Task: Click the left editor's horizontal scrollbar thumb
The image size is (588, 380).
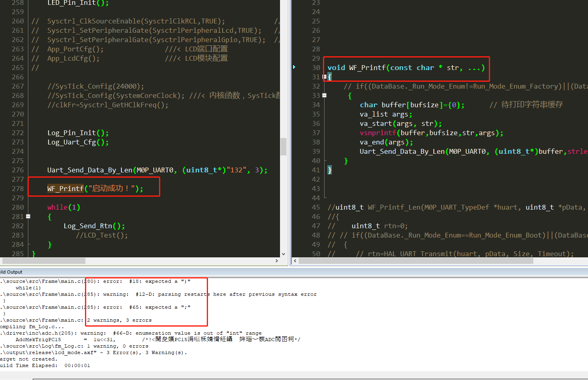Action: 44,261
